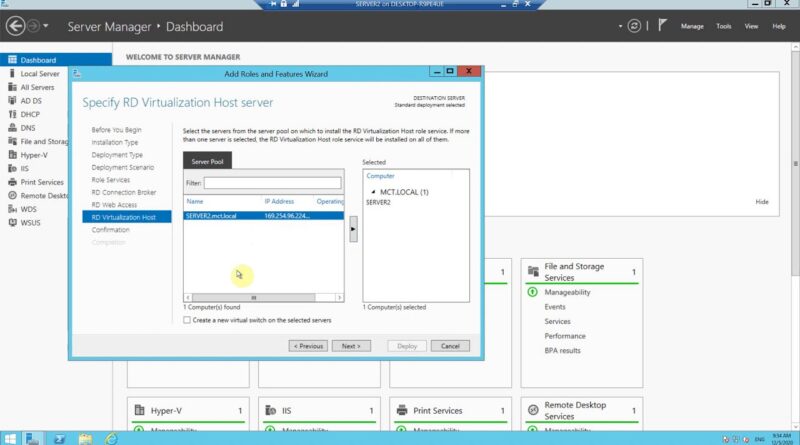Click the refresh dashboard icon

(634, 26)
